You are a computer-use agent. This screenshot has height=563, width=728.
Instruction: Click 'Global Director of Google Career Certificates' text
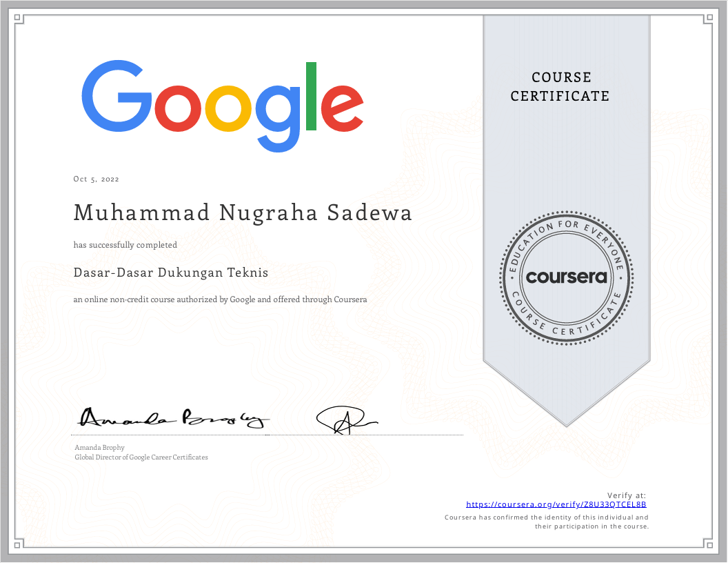point(141,457)
